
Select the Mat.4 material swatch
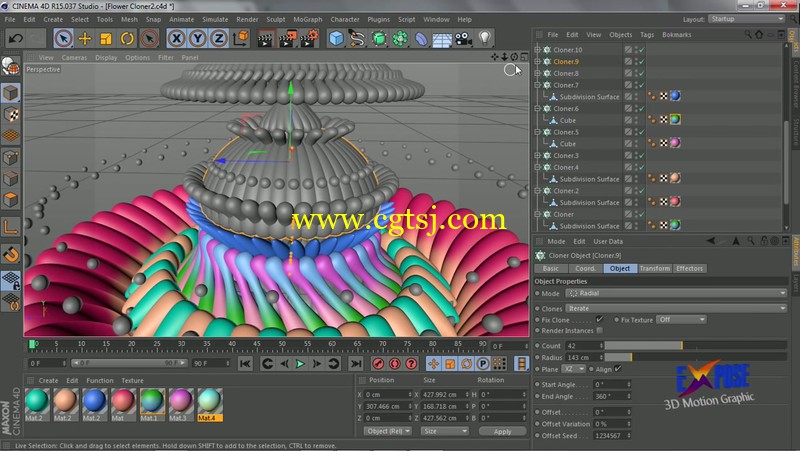210,404
